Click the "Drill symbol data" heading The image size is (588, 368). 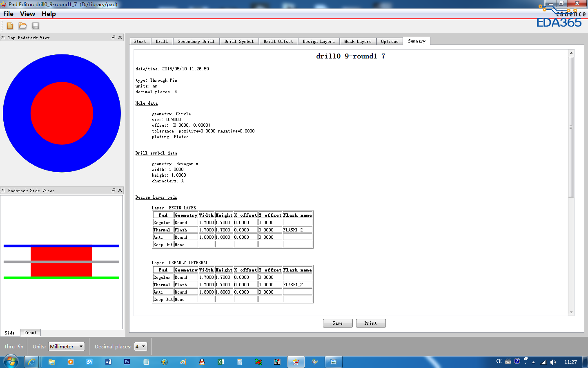point(156,153)
